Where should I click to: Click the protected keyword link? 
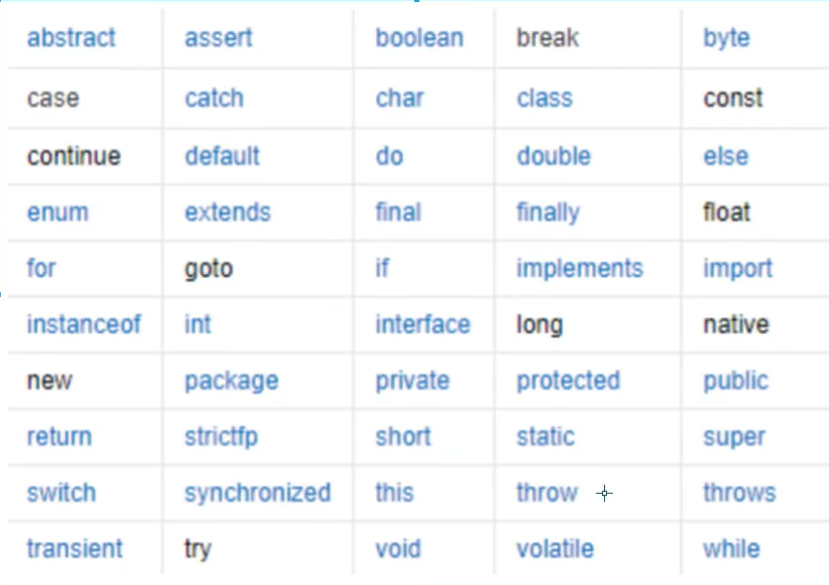568,382
